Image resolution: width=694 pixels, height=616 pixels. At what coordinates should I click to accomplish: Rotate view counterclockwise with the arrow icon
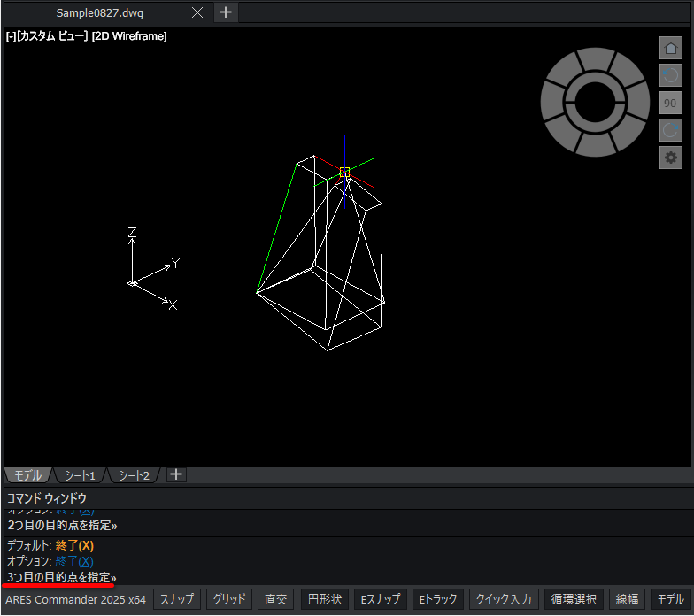(671, 75)
